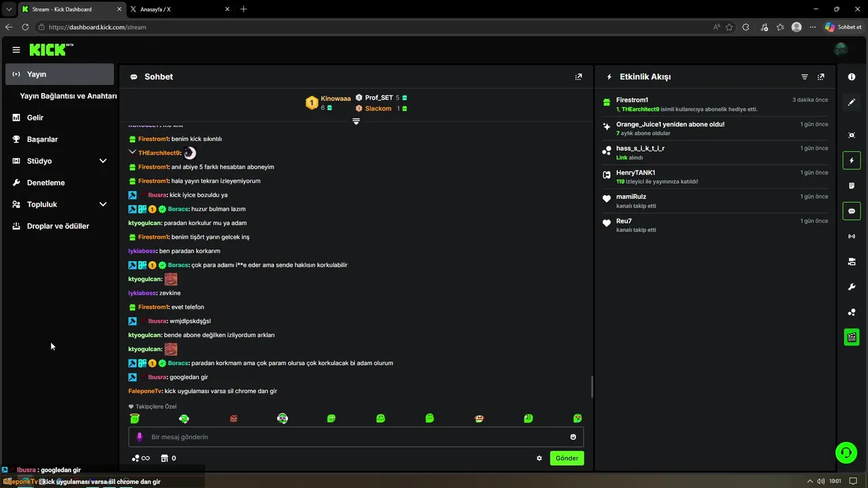Open the hamburger menu next to Kick logo
This screenshot has height=488, width=868.
pos(16,49)
